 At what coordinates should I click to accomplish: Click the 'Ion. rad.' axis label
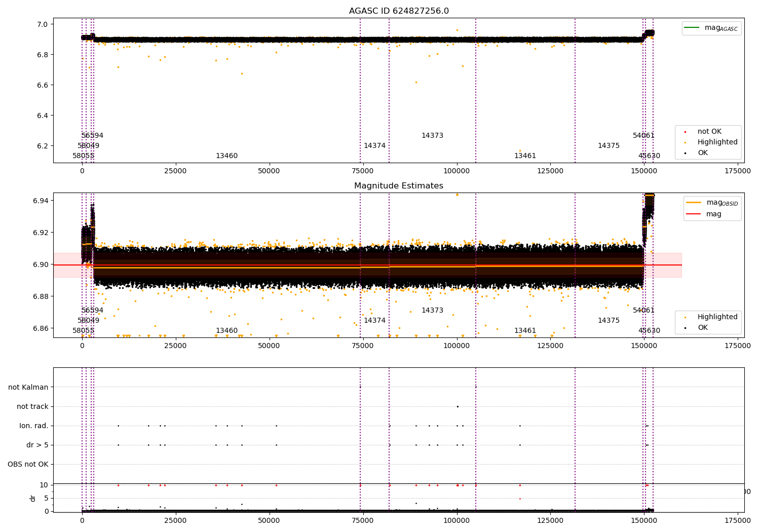pyautogui.click(x=34, y=426)
